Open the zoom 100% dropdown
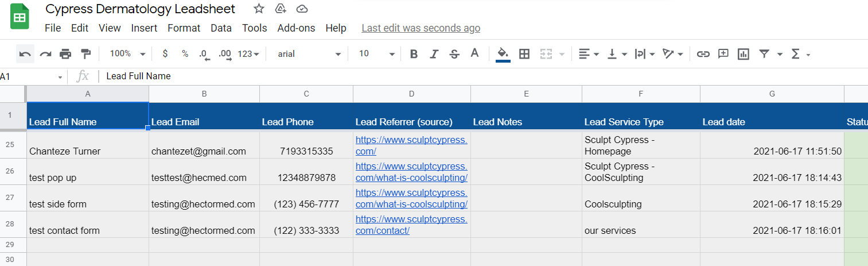The image size is (868, 266). (x=127, y=53)
